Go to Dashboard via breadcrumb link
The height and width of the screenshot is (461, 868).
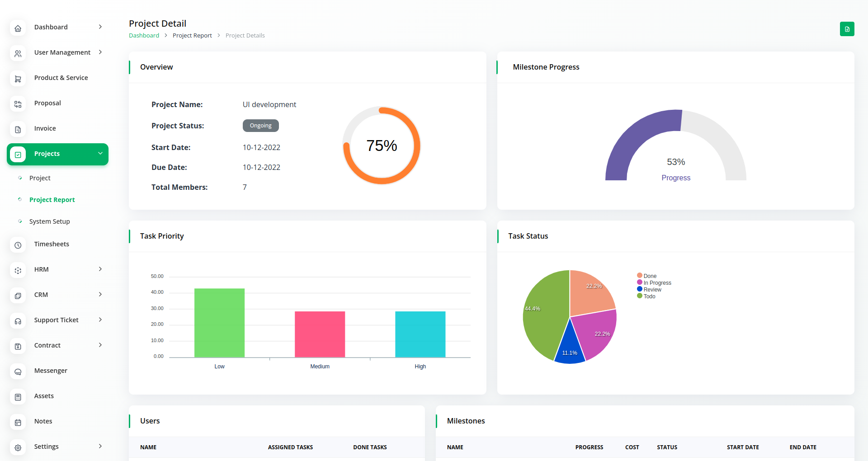144,36
